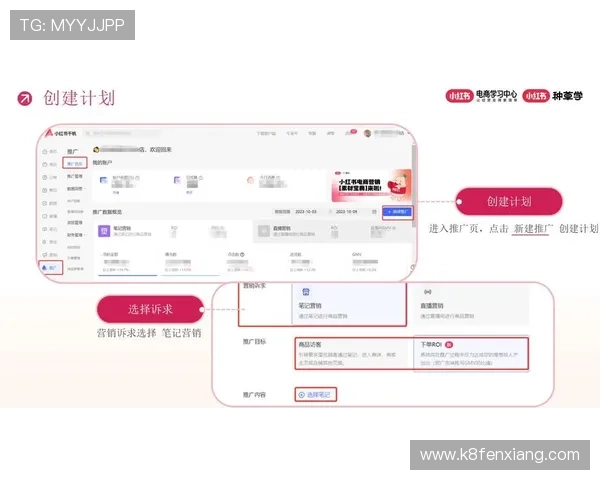Screen dimensions: 600x480
Task: Choose the 笔记营销 marketing goal card
Action: tap(348, 305)
